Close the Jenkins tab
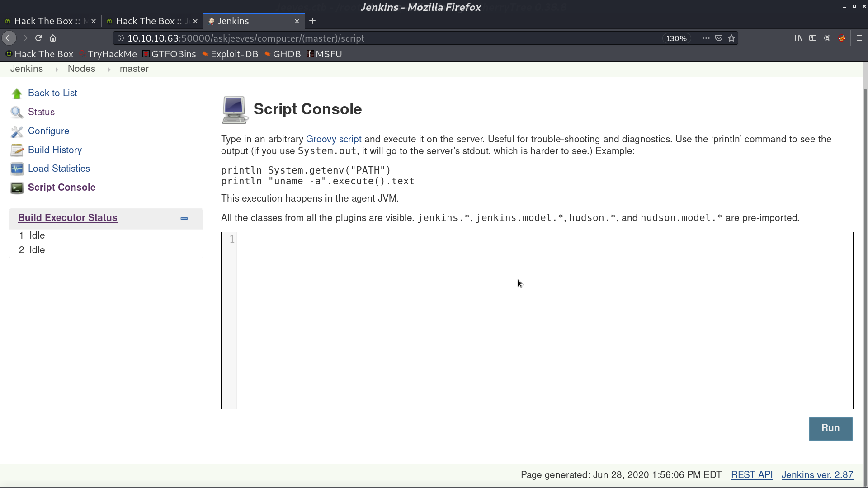The image size is (868, 488). pyautogui.click(x=297, y=21)
